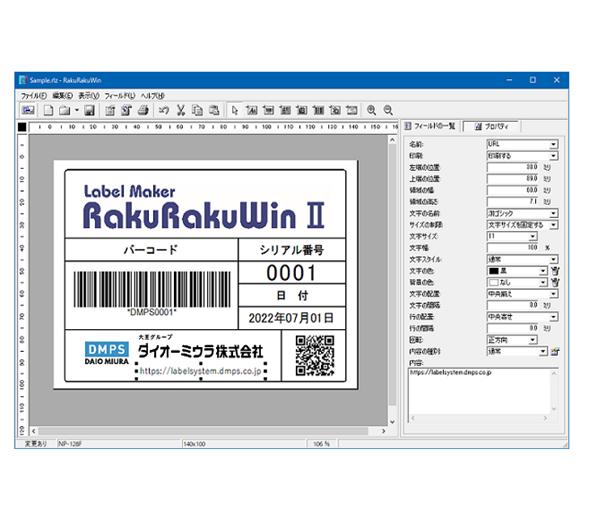Zoom out with the magnifier minus icon

tap(388, 110)
